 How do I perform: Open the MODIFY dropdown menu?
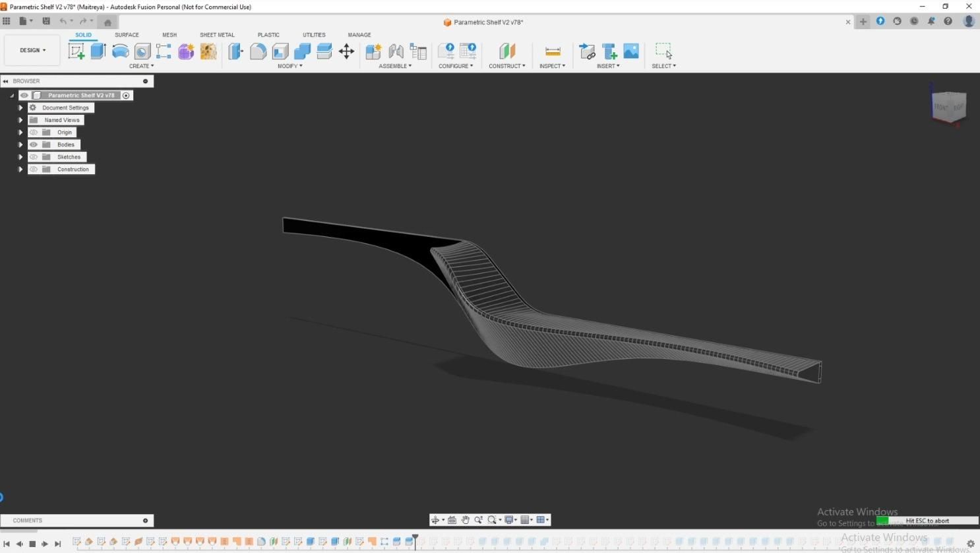pyautogui.click(x=290, y=66)
